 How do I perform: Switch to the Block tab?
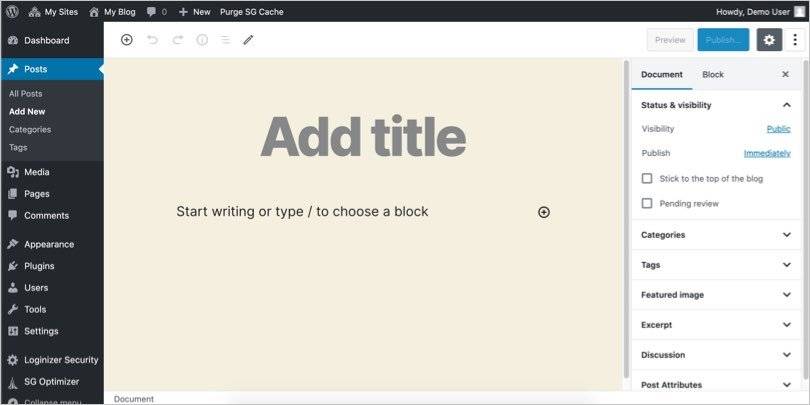click(713, 75)
